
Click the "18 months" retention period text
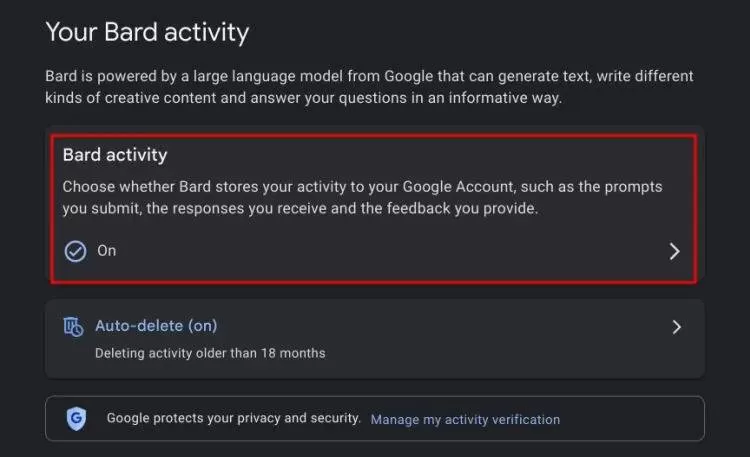[x=295, y=353]
